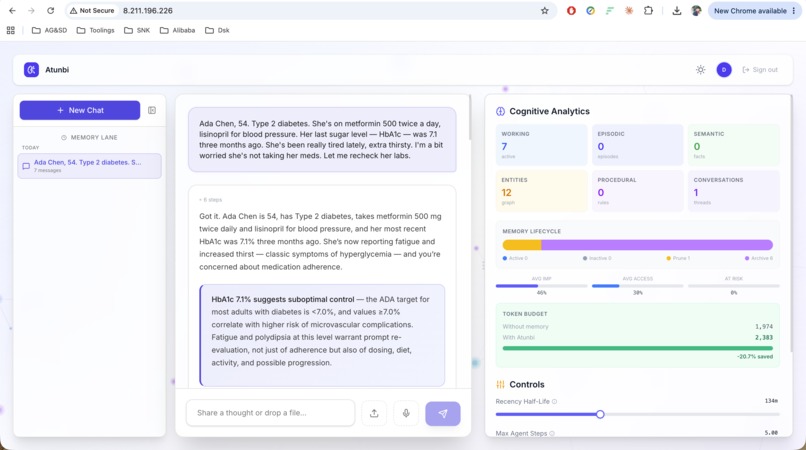Click the Memory Lane clock icon
This screenshot has height=450, width=806.
click(64, 137)
